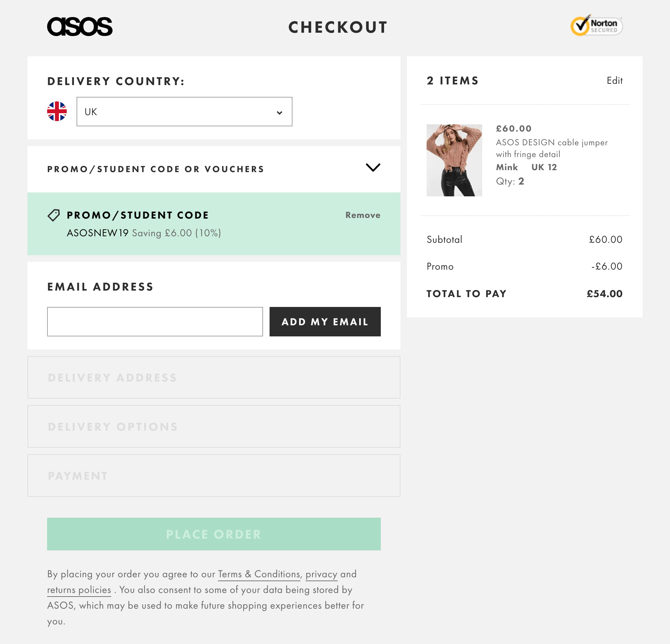This screenshot has width=670, height=644.
Task: Collapse the Promo/Student Code or Vouchers section
Action: coord(373,168)
